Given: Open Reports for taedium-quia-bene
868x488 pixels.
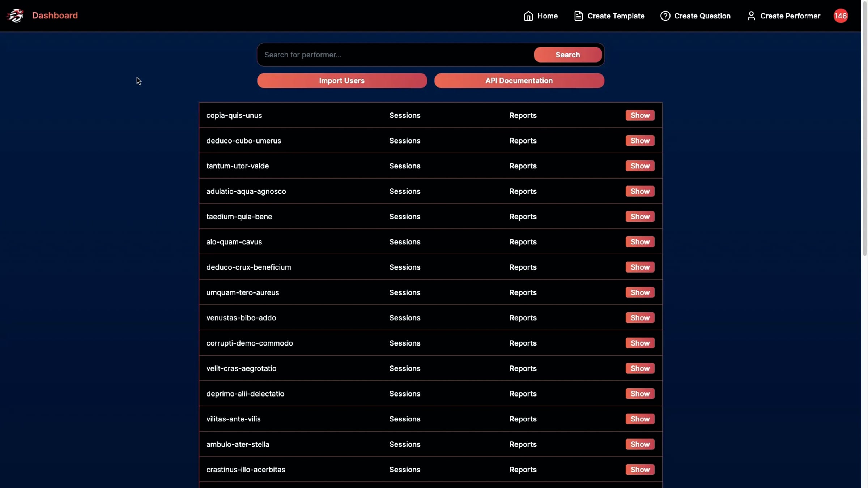Looking at the screenshot, I should tap(523, 217).
